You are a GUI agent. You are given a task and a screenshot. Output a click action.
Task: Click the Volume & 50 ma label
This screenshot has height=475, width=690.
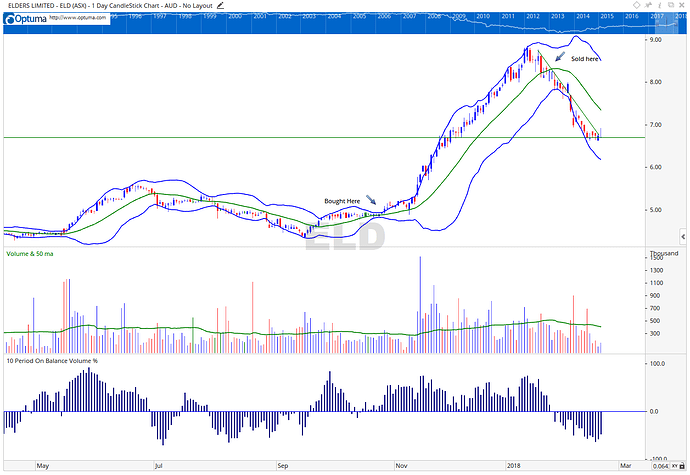pos(30,254)
